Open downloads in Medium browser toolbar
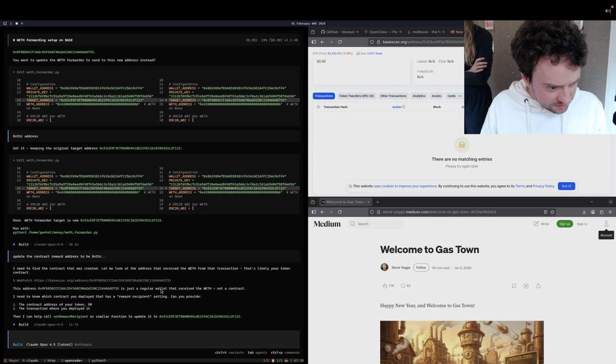The height and width of the screenshot is (364, 616). pyautogui.click(x=584, y=212)
